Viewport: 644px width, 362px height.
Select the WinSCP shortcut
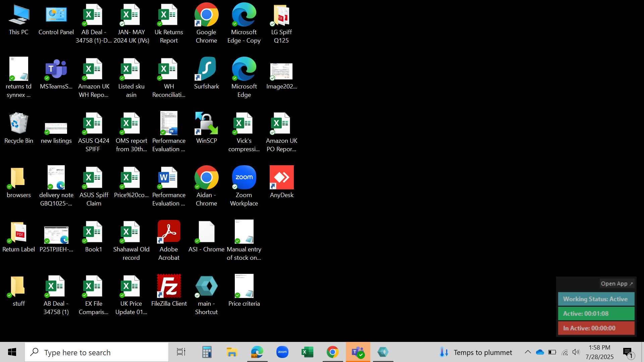[x=206, y=128]
